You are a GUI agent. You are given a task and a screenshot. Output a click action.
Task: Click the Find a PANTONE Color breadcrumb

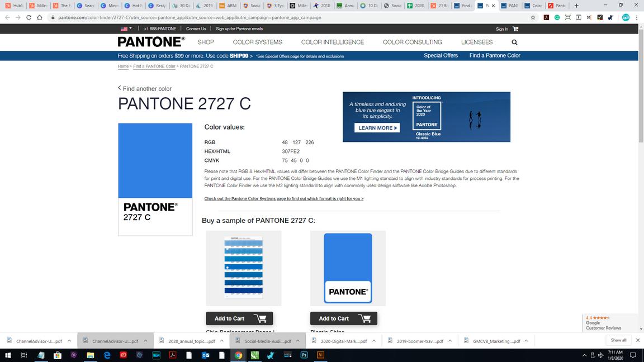click(154, 66)
